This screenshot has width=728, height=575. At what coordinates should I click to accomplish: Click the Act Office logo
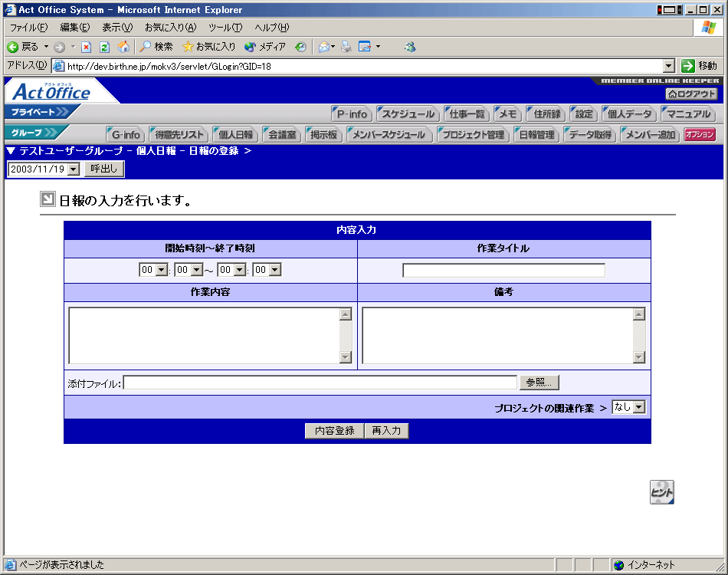tap(52, 92)
